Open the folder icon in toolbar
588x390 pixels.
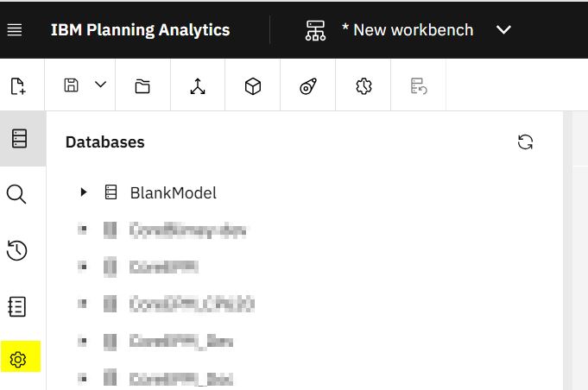point(142,85)
